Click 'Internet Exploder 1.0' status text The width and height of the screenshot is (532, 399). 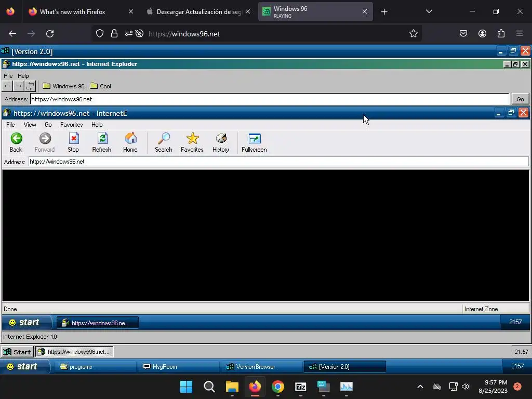click(x=30, y=337)
